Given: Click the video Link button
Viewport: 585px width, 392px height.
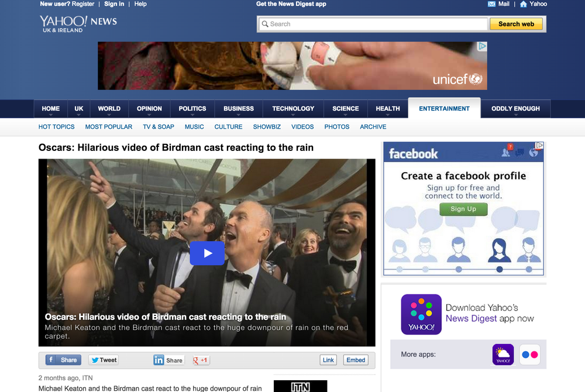Looking at the screenshot, I should [328, 360].
